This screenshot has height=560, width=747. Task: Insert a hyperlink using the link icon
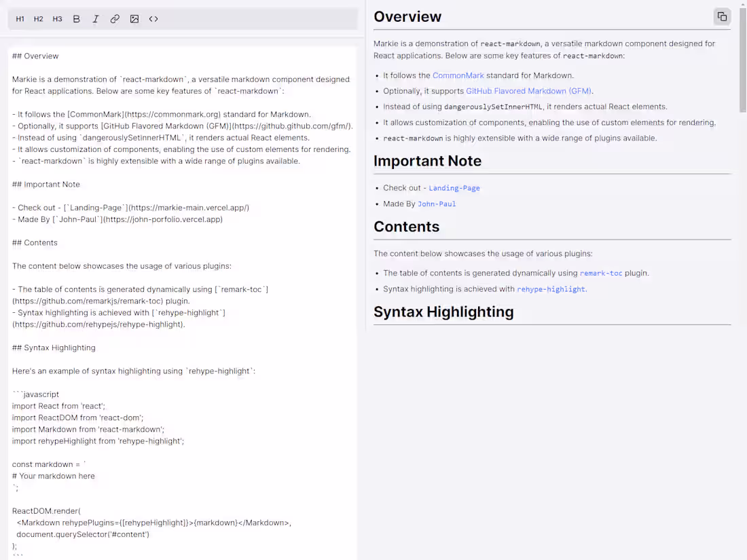tap(115, 19)
